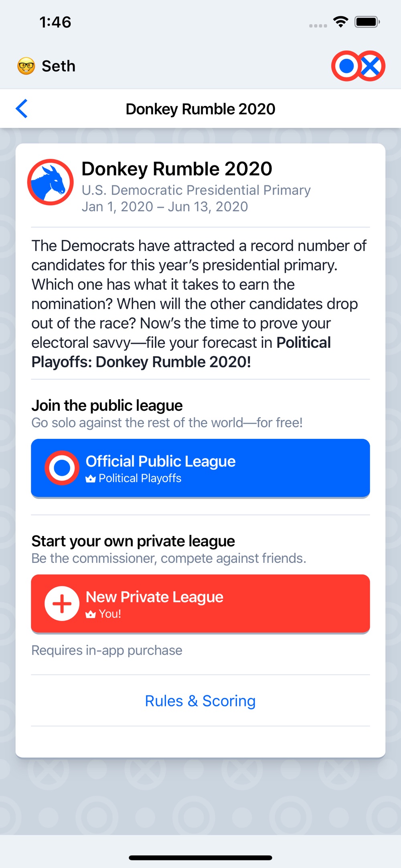Tap the Donkey Rumble 2020 card heading

pos(177,169)
